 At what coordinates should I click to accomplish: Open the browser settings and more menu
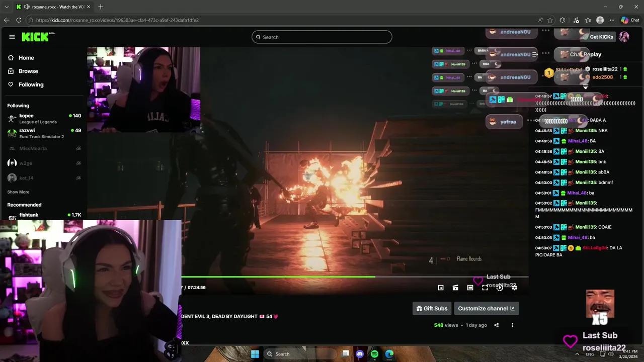tap(612, 20)
